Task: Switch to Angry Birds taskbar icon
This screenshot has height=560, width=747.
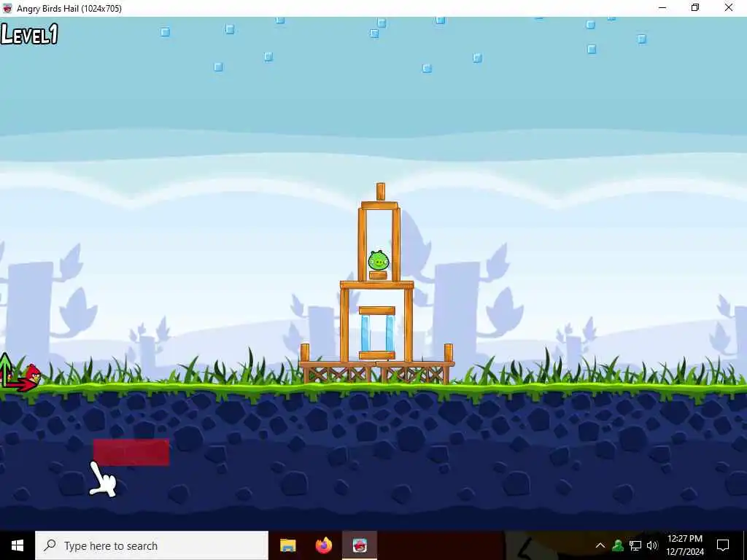Action: pos(360,545)
